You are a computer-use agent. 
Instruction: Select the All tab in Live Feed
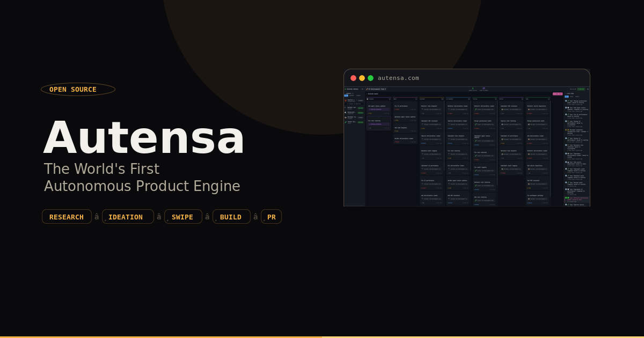coord(566,97)
